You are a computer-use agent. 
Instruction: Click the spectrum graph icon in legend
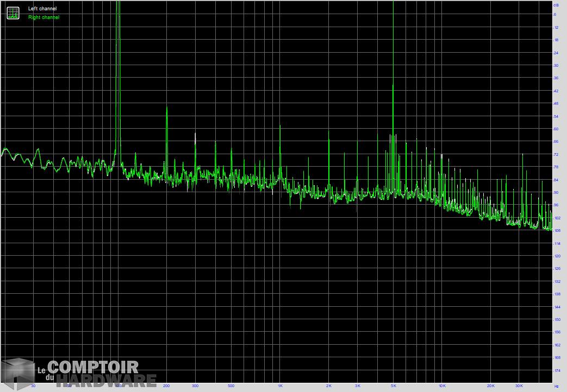(x=13, y=12)
